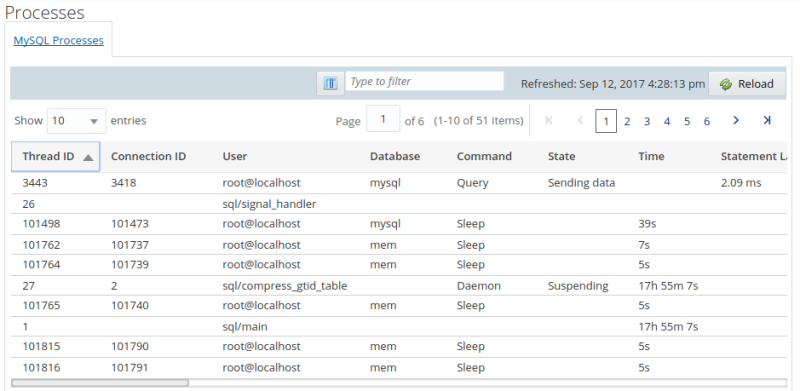The image size is (800, 391).
Task: Sort by User column header
Action: click(x=235, y=156)
